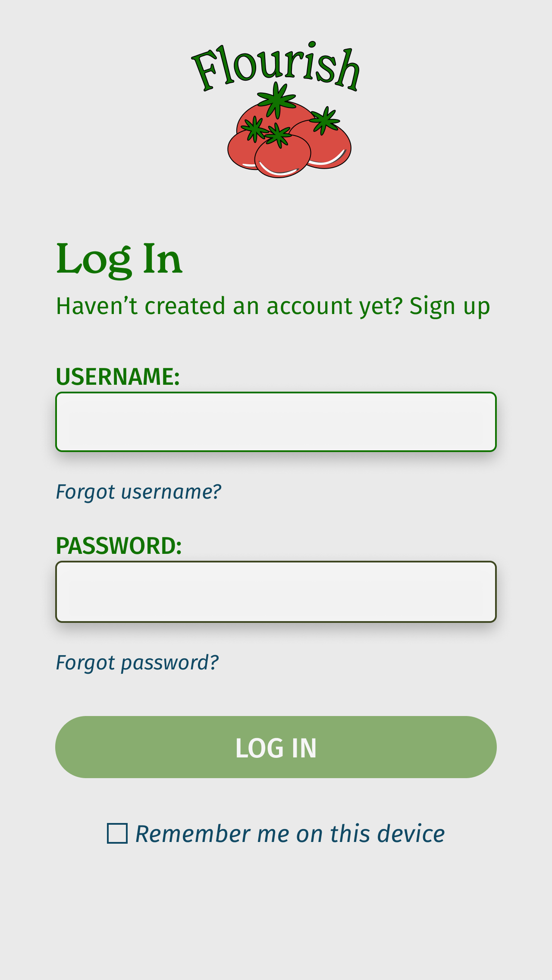Open the Sign up link
This screenshot has height=980, width=552.
449,307
